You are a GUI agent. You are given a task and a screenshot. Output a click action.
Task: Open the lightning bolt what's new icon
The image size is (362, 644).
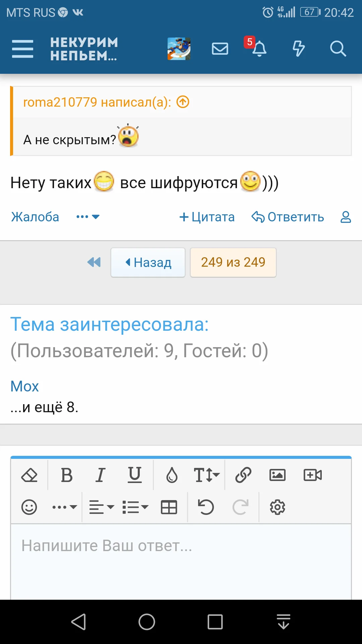298,49
